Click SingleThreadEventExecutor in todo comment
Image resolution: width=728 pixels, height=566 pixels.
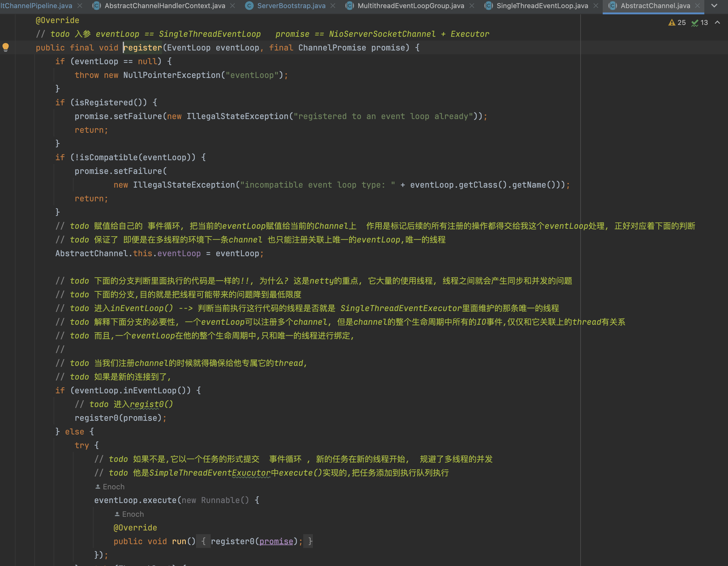[401, 308]
